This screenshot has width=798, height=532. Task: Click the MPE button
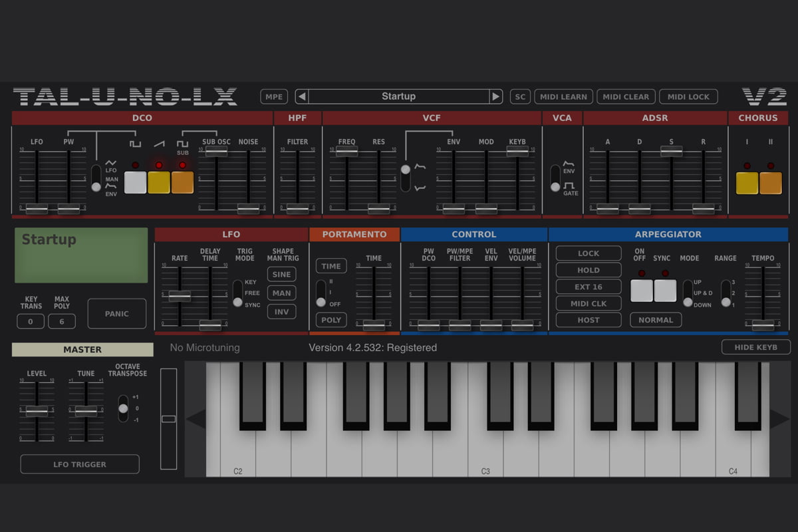274,96
